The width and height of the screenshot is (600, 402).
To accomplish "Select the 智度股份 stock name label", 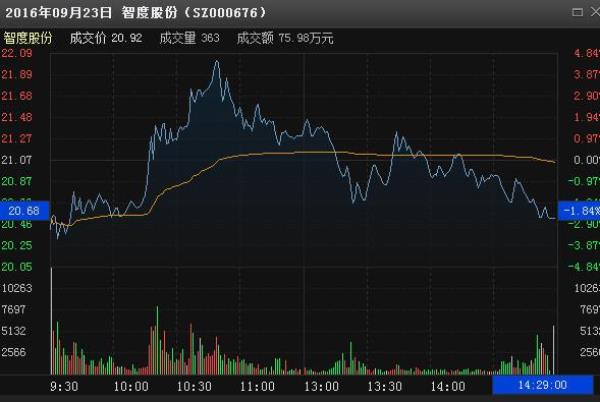I will tap(27, 37).
